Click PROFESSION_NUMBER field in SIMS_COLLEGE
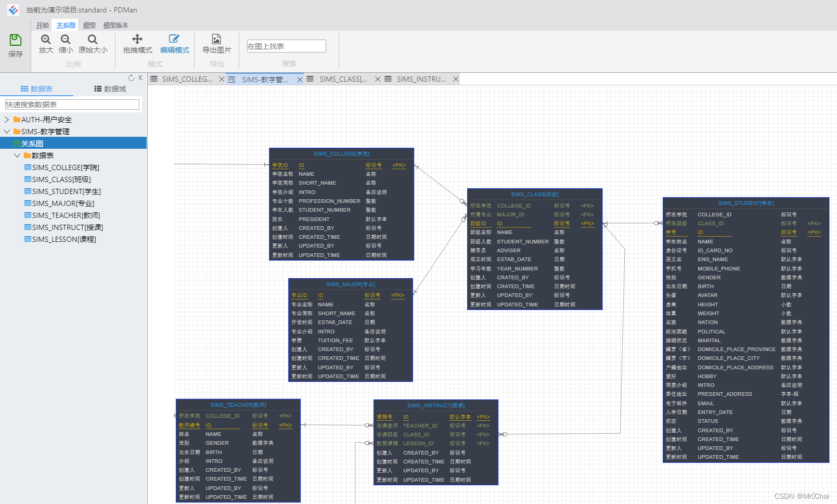The width and height of the screenshot is (837, 504). (329, 201)
